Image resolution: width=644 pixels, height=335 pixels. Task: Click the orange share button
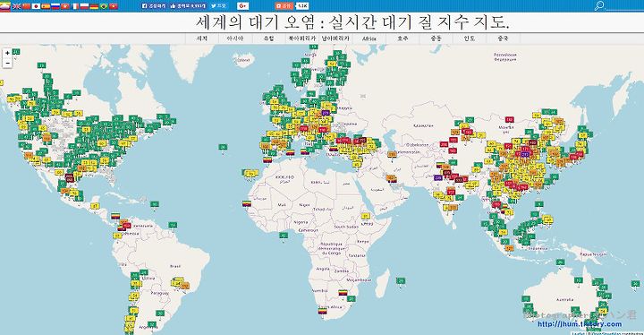(284, 6)
